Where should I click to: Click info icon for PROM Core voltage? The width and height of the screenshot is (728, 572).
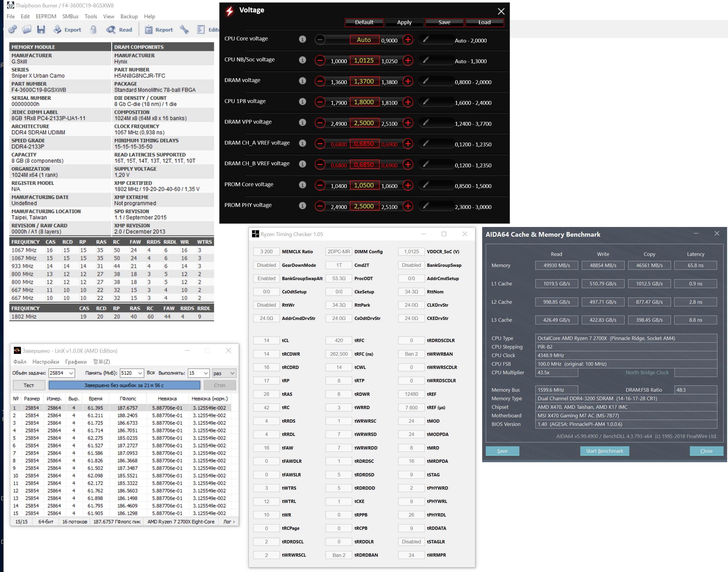pyautogui.click(x=302, y=185)
